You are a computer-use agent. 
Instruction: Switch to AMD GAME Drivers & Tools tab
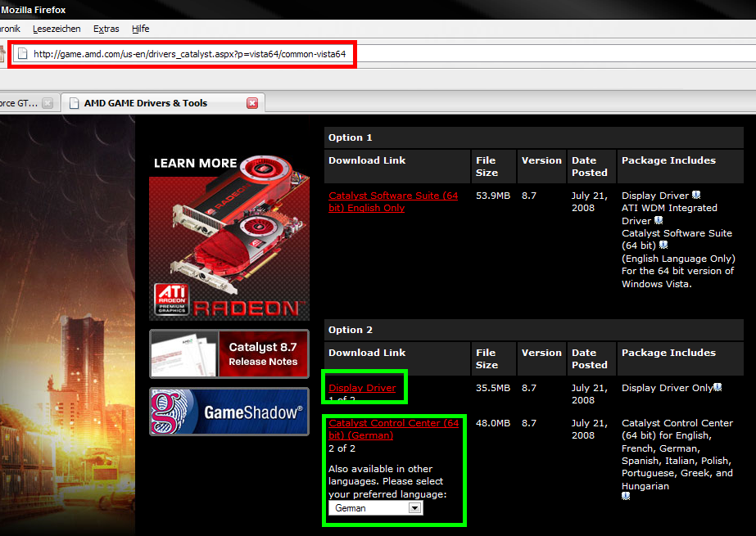click(163, 103)
